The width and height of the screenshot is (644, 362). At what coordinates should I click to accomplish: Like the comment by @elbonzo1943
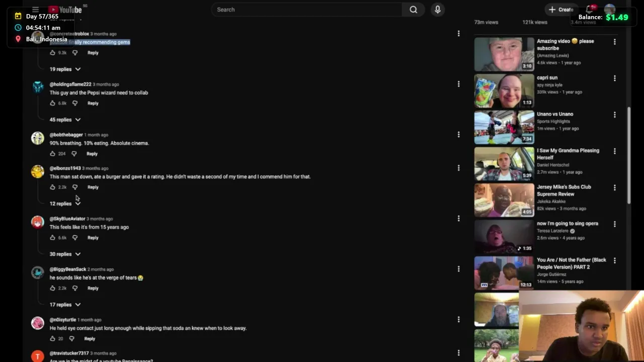coord(52,187)
